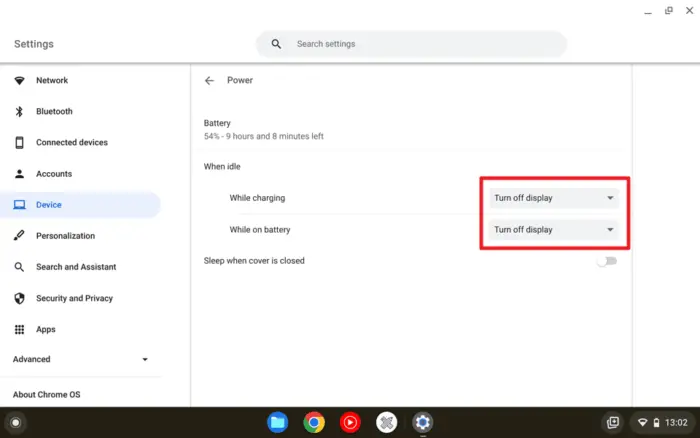Click the Network Wi-Fi icon in sidebar
700x438 pixels.
click(x=19, y=80)
